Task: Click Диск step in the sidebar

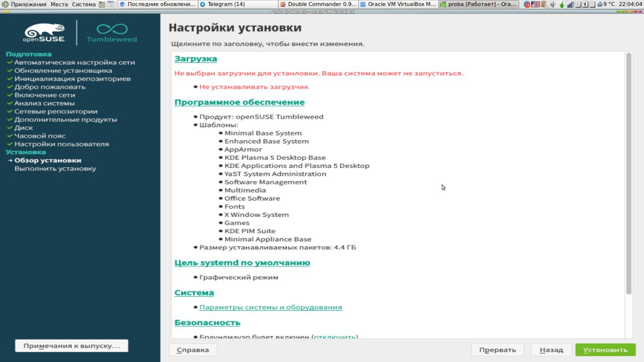Action: point(24,128)
